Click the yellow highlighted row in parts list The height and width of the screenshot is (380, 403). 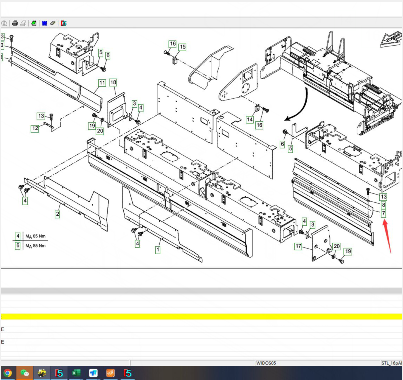tap(201, 316)
